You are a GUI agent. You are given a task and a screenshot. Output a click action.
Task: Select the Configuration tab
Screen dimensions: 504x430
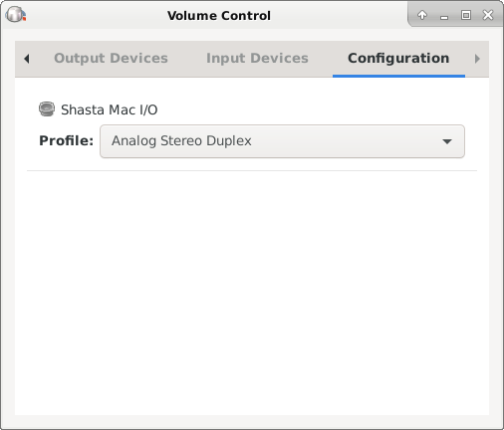click(x=398, y=59)
